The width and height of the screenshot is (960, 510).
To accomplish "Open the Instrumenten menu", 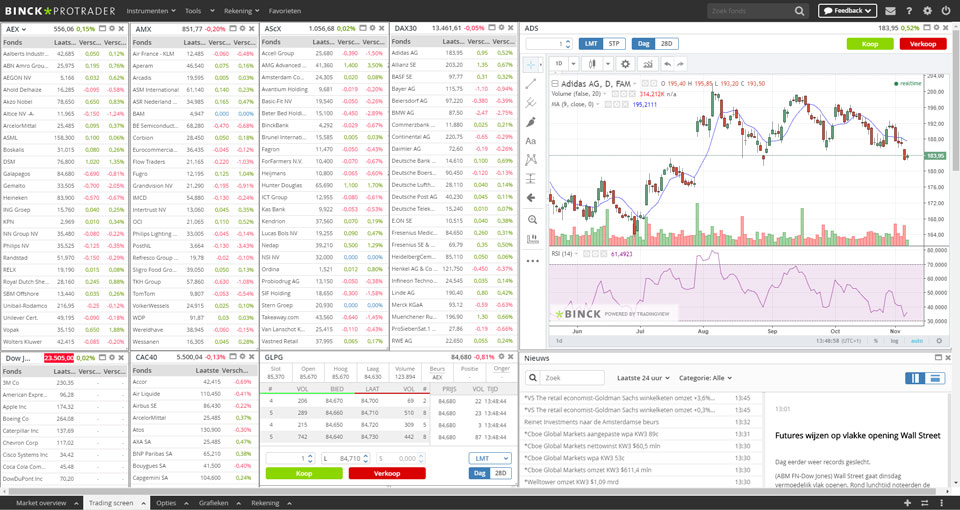I will [x=151, y=11].
